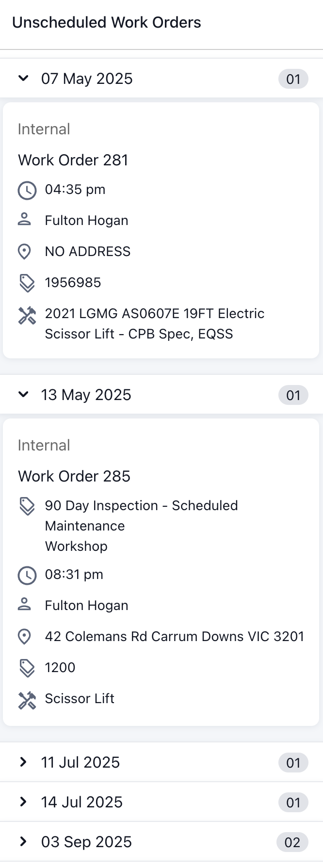Screen dimensions: 323x868
Task: Click the location pin beside 42 Colemans Rd
Action: click(x=24, y=637)
